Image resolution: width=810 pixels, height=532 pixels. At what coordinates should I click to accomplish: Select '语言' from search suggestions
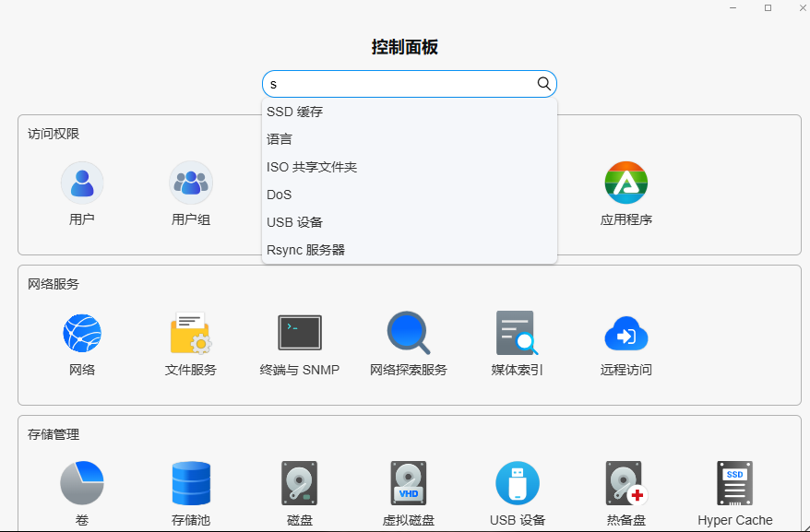(280, 140)
